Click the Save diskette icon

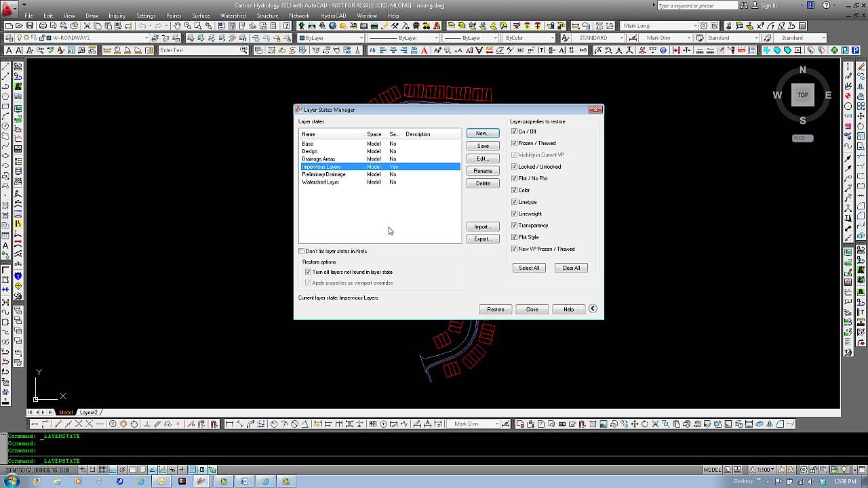click(30, 26)
